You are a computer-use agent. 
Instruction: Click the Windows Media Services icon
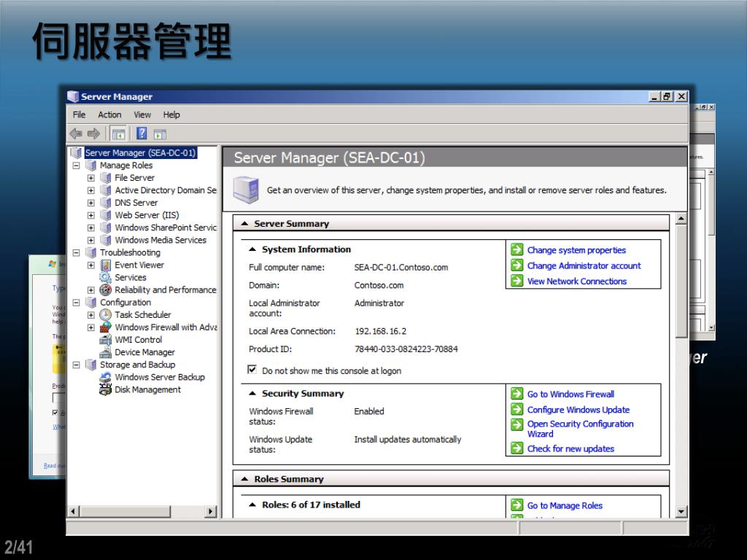click(x=106, y=240)
